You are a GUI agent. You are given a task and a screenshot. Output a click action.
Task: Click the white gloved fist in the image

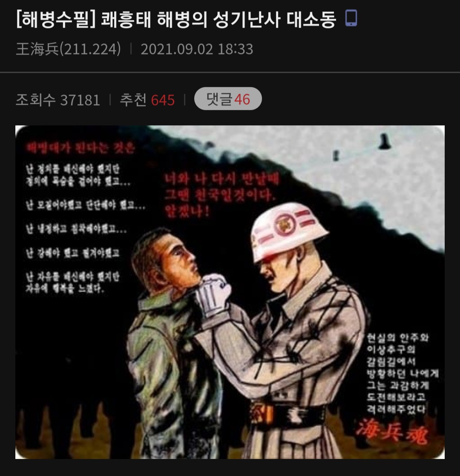(213, 295)
